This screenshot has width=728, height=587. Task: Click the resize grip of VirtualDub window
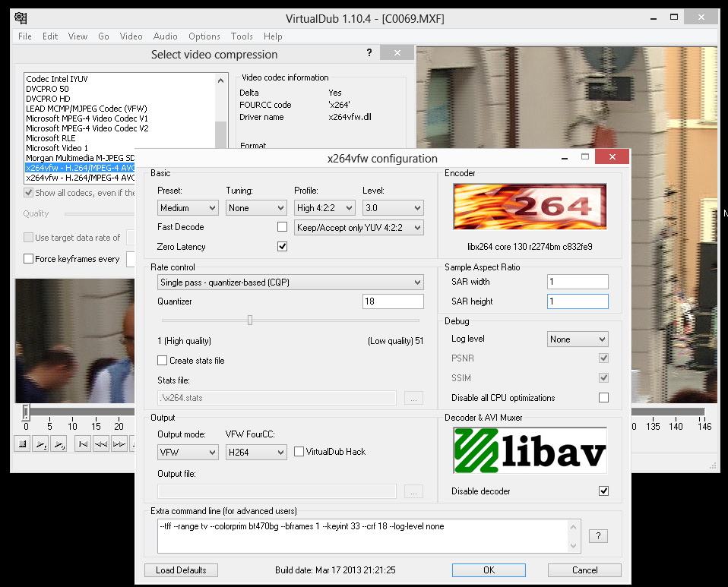tap(713, 466)
